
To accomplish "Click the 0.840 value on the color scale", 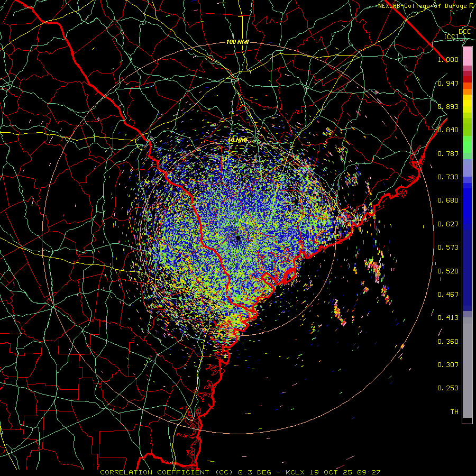I will point(448,130).
